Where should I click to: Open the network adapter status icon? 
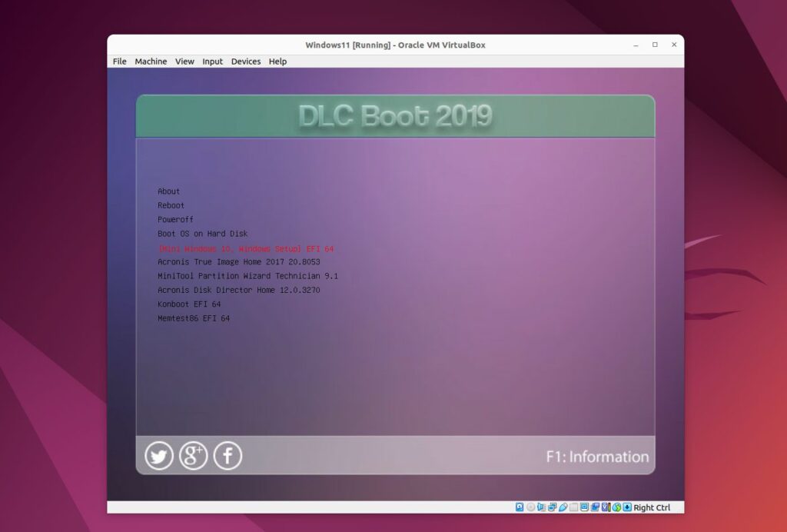pyautogui.click(x=552, y=507)
